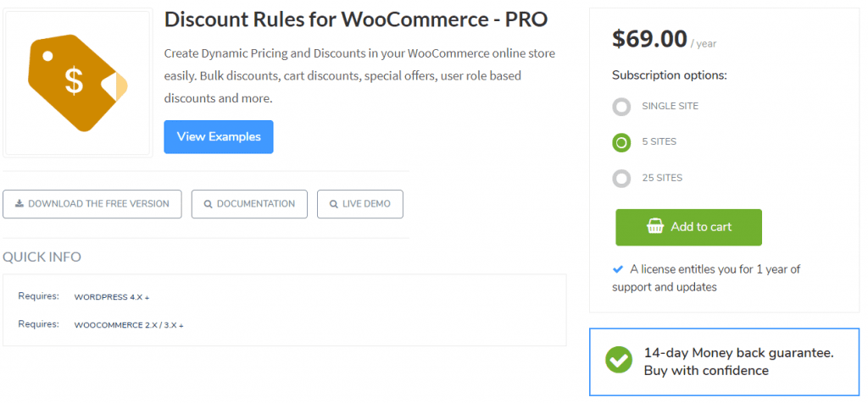
Task: Click the download icon on free version button
Action: pyautogui.click(x=19, y=204)
